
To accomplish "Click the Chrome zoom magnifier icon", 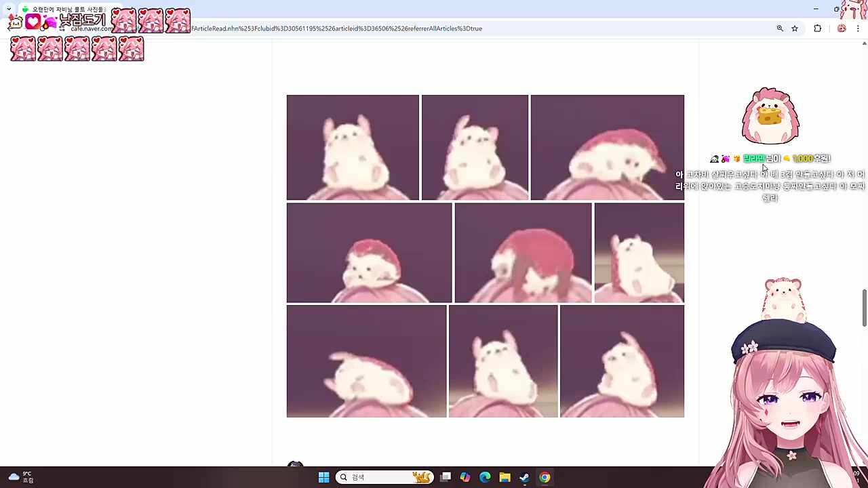I will click(x=780, y=28).
